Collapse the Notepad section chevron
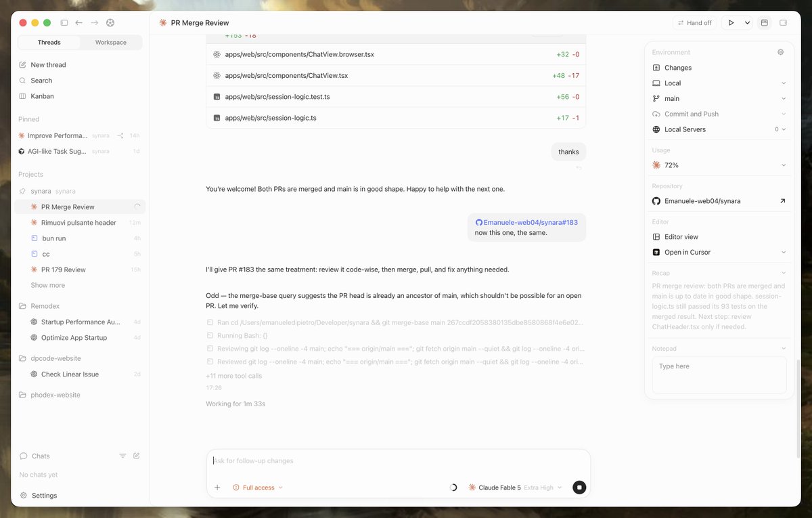The image size is (812, 518). pyautogui.click(x=783, y=349)
